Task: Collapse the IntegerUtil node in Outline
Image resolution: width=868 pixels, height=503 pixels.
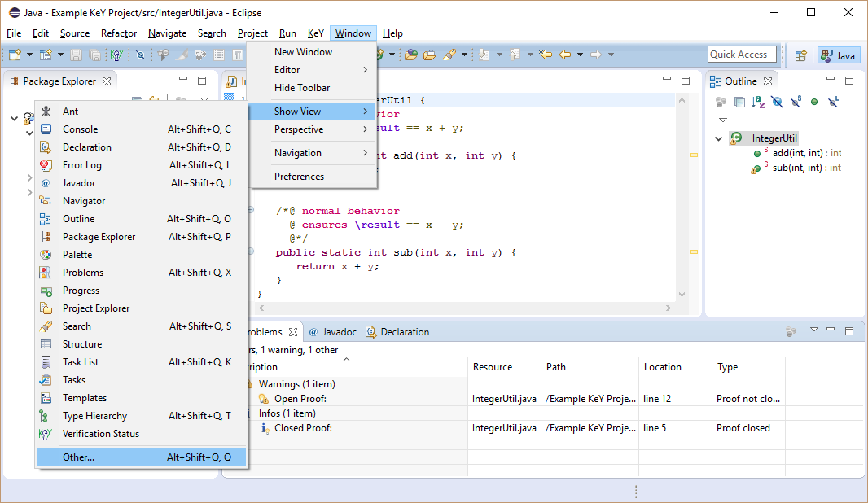Action: click(718, 138)
